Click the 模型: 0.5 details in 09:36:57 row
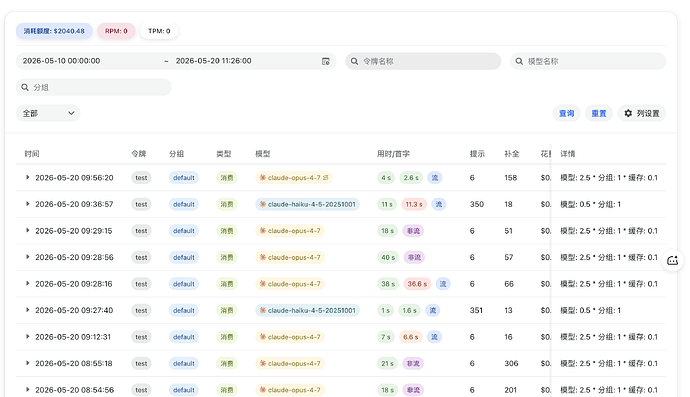Image resolution: width=690 pixels, height=397 pixels. coord(591,204)
